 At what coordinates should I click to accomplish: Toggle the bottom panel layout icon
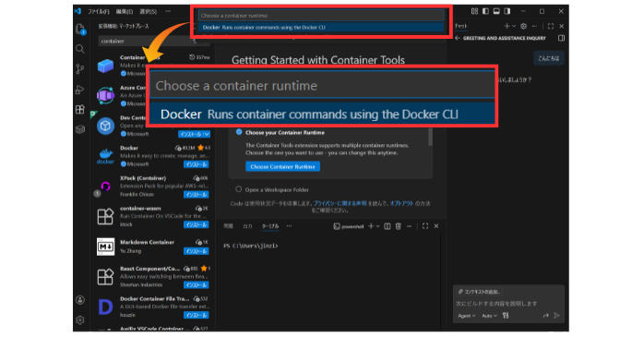coord(496,11)
